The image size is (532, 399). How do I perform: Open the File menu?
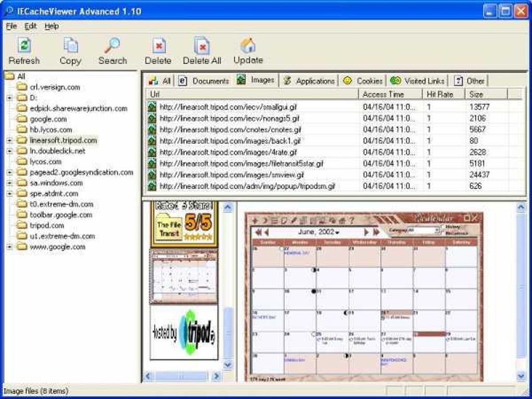coord(11,26)
